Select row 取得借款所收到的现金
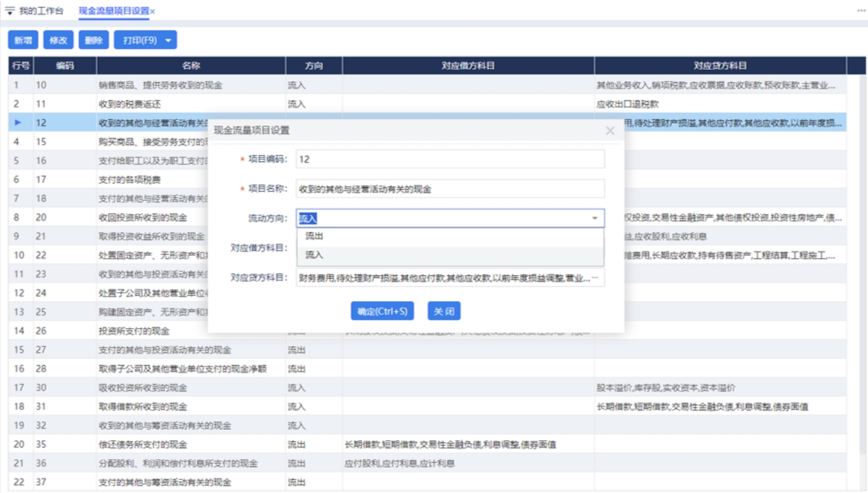868x493 pixels. click(427, 407)
